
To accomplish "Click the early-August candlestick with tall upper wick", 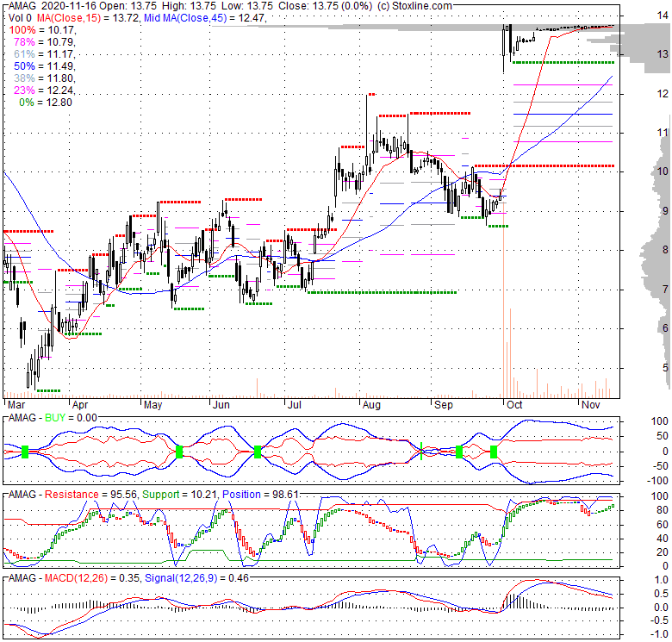I will click(367, 135).
